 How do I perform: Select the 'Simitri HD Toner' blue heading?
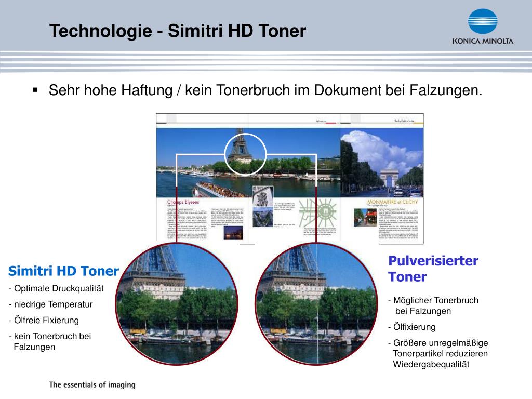[63, 271]
